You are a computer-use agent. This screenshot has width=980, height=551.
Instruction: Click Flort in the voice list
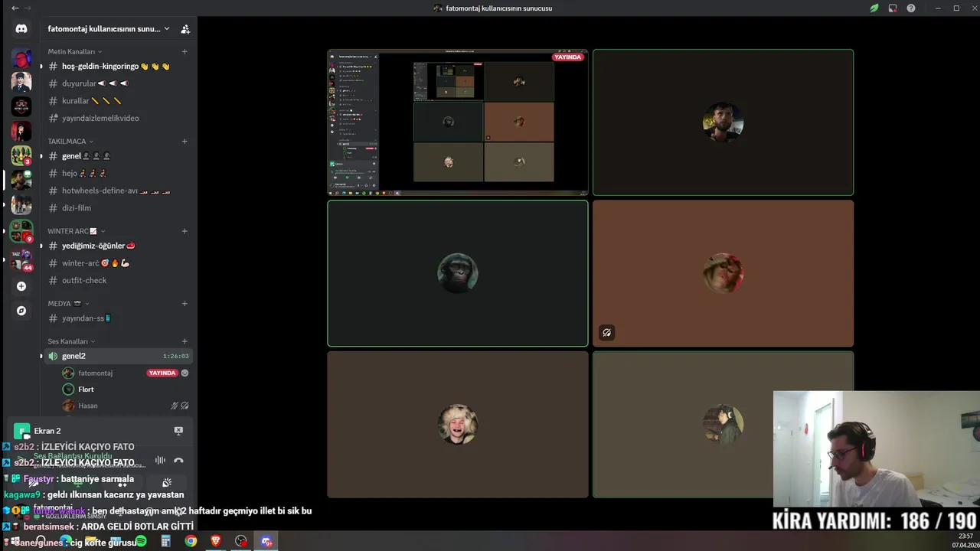(x=86, y=390)
